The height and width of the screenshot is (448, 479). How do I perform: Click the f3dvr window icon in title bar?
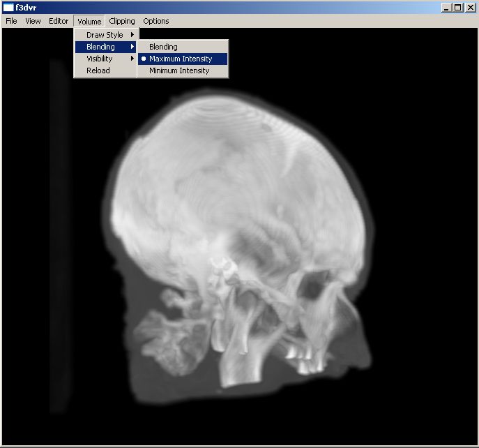click(x=8, y=8)
